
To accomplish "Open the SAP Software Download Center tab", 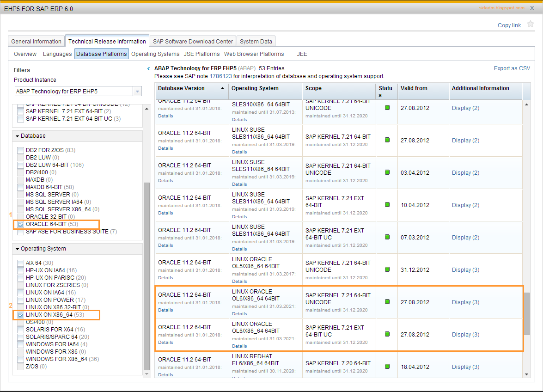I will pyautogui.click(x=192, y=41).
